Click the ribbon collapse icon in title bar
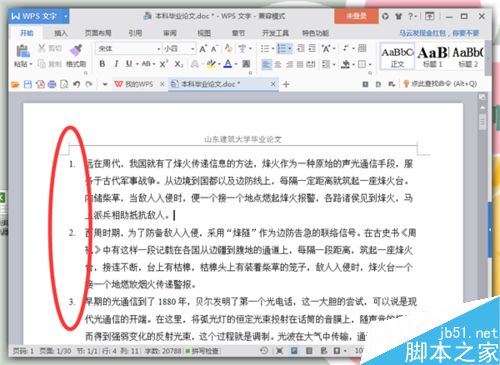This screenshot has width=500, height=365. pos(430,16)
